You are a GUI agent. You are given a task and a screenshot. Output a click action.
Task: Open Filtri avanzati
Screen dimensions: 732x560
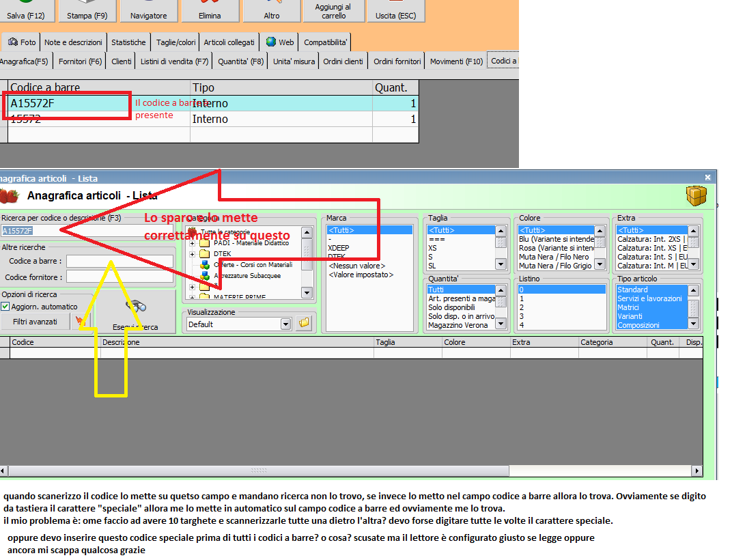coord(35,322)
